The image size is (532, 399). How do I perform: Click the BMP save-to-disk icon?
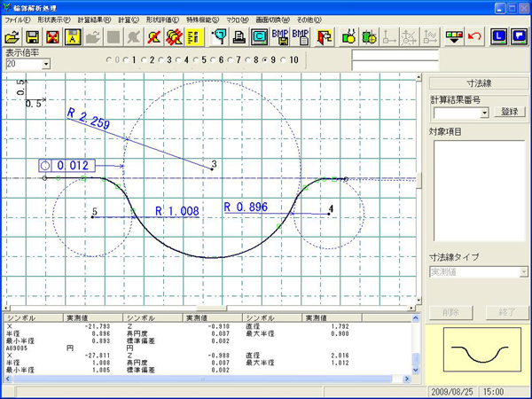(280, 36)
